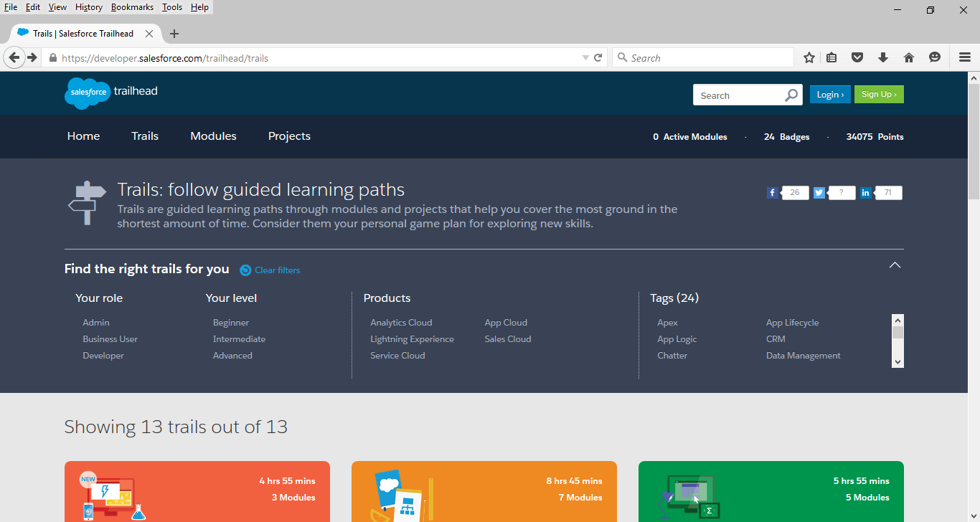Open the Downloads arrow icon
This screenshot has height=522, width=980.
coord(883,57)
